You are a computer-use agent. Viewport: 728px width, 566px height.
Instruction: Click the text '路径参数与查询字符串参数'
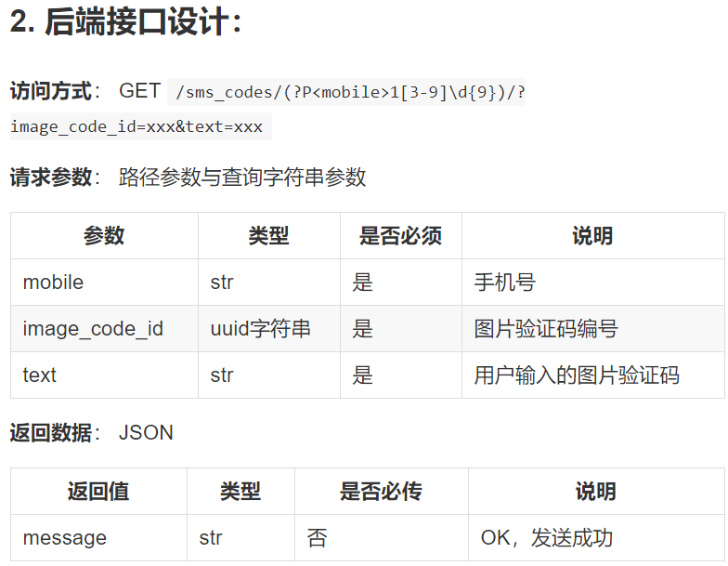242,177
